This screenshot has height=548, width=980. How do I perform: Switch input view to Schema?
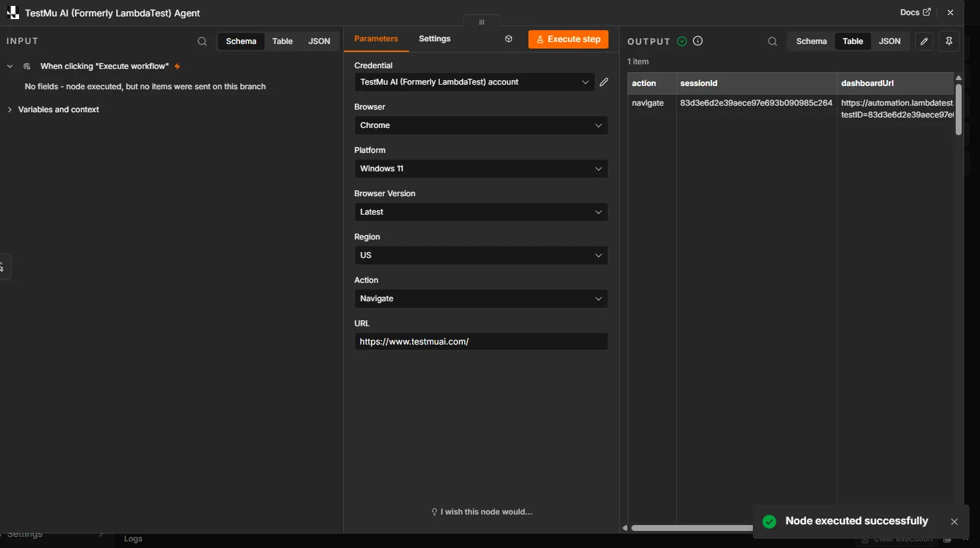241,41
